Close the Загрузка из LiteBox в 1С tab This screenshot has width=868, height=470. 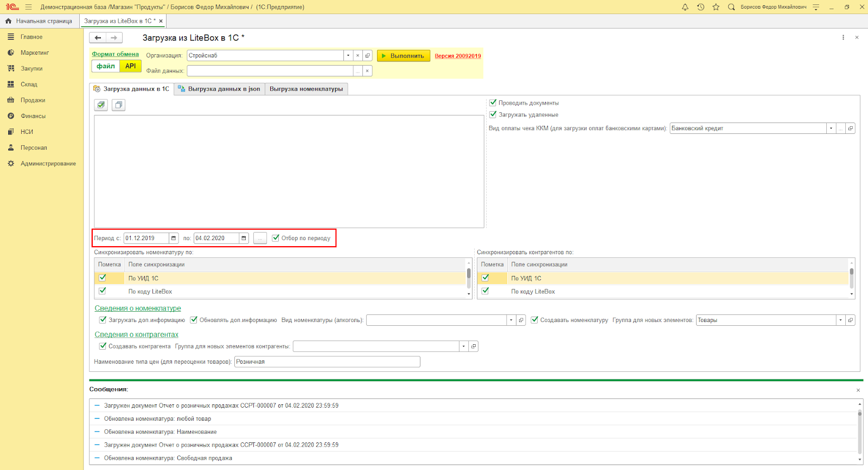[x=161, y=21]
